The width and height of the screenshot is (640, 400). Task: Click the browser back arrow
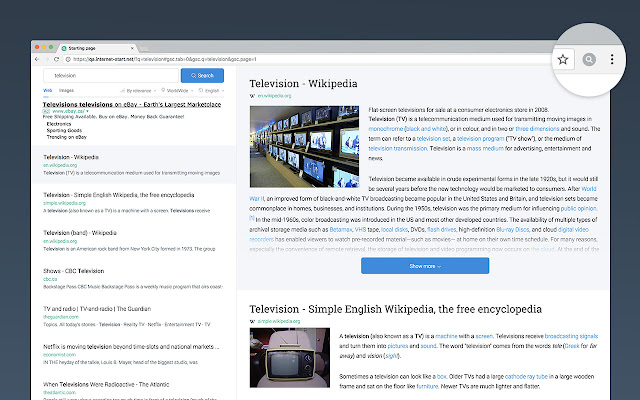click(37, 60)
